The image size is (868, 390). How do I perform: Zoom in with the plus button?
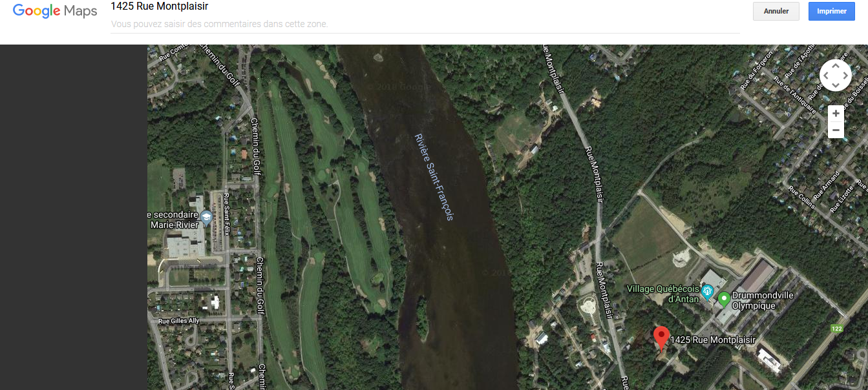pos(836,113)
